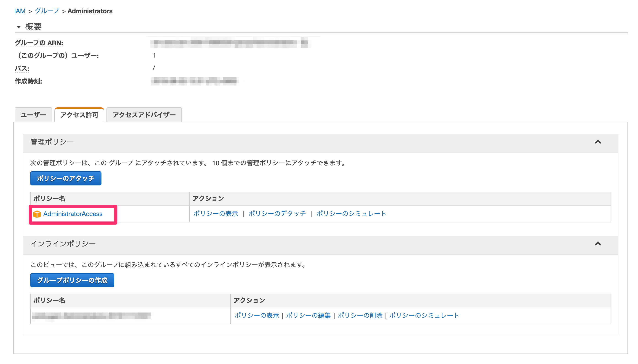Select the アクセス許可 tab
The width and height of the screenshot is (638, 364).
[79, 115]
